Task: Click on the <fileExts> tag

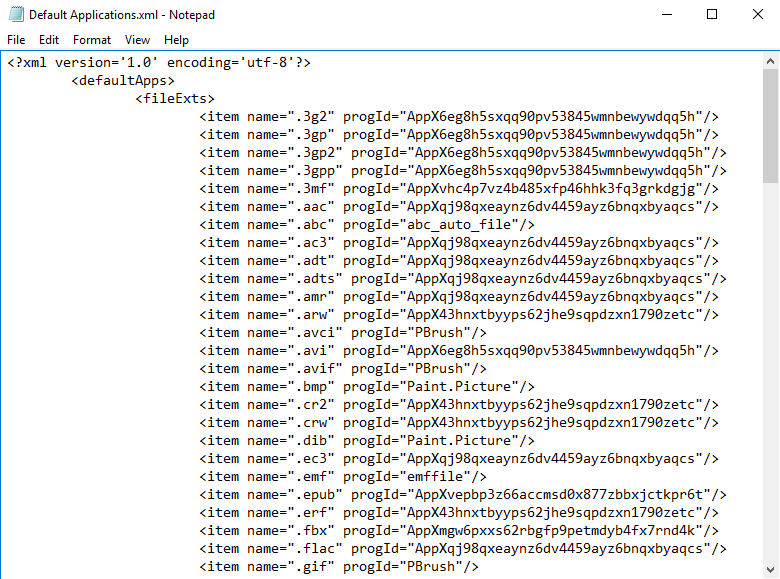Action: [171, 99]
